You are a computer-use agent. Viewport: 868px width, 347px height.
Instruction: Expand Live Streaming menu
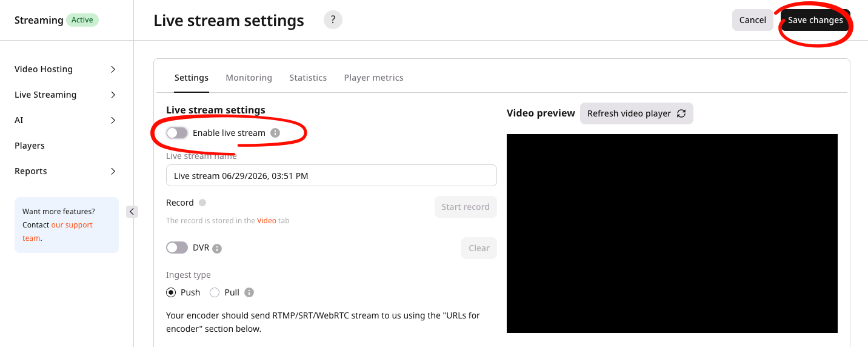pos(65,95)
